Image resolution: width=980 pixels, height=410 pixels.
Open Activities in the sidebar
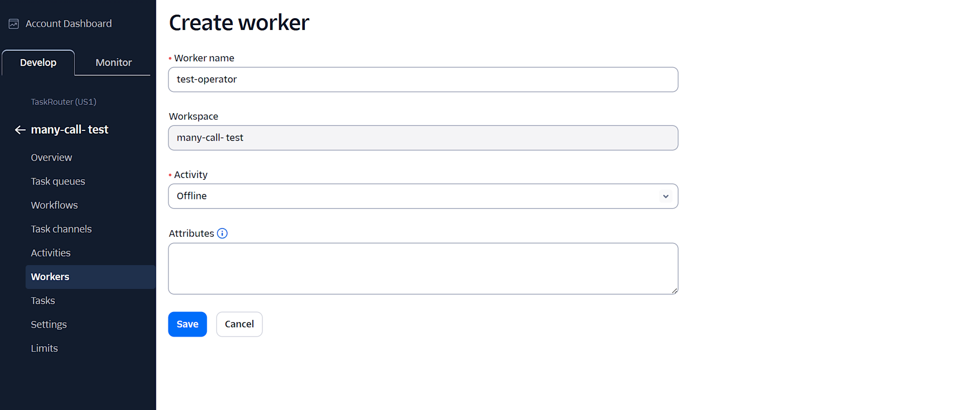coord(50,253)
